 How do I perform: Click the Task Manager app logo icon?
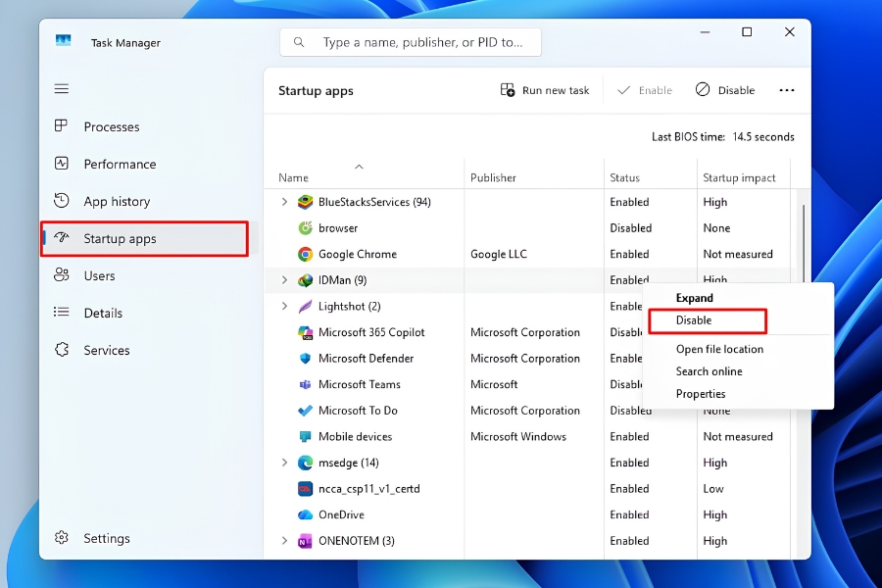click(63, 40)
